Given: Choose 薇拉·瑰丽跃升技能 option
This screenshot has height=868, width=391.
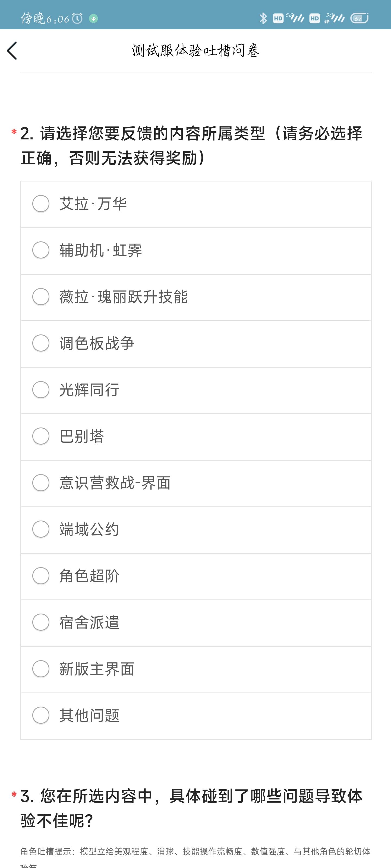Looking at the screenshot, I should [x=196, y=297].
